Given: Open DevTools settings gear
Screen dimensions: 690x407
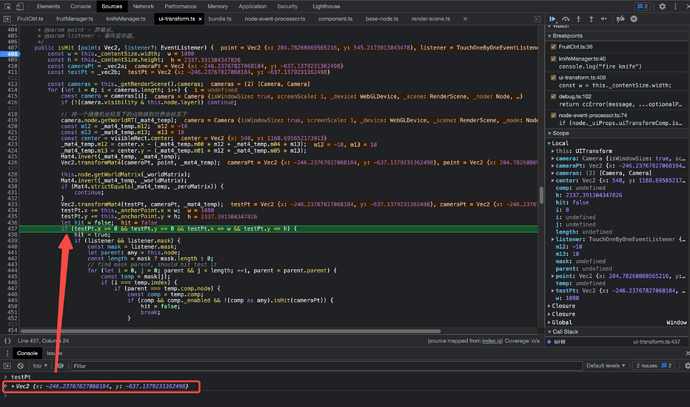Looking at the screenshot, I should (662, 6).
